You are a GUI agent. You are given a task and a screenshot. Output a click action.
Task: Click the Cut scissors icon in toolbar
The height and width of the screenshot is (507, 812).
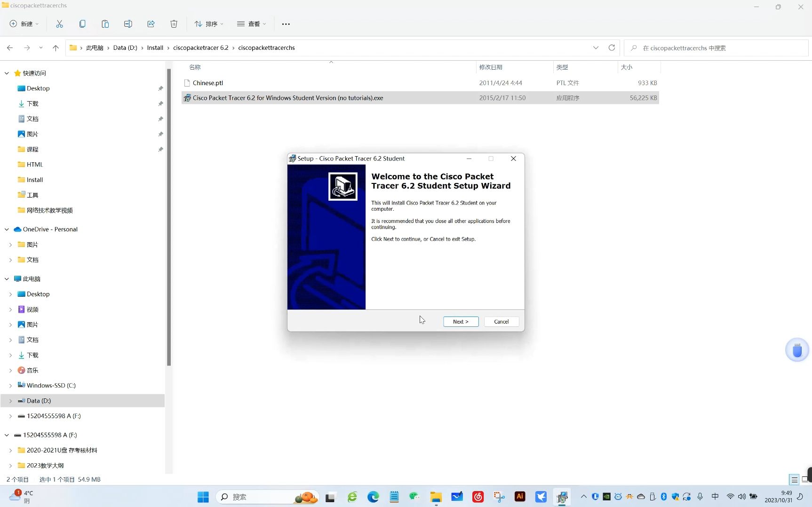[x=59, y=24]
